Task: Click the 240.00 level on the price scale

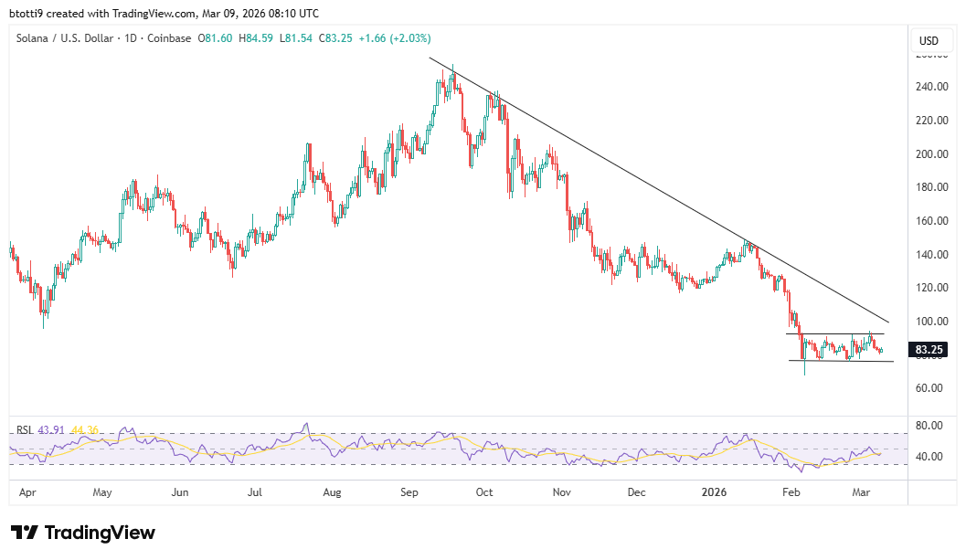Action: (930, 88)
